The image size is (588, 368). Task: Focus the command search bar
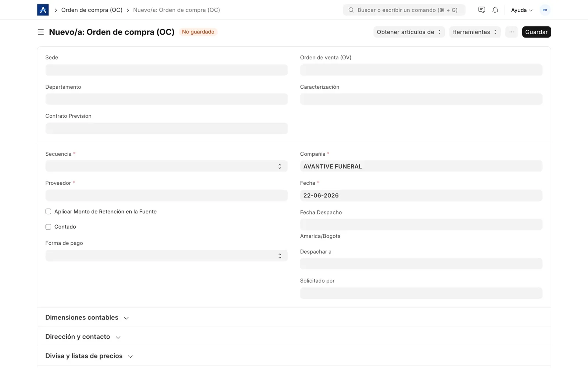click(x=404, y=10)
